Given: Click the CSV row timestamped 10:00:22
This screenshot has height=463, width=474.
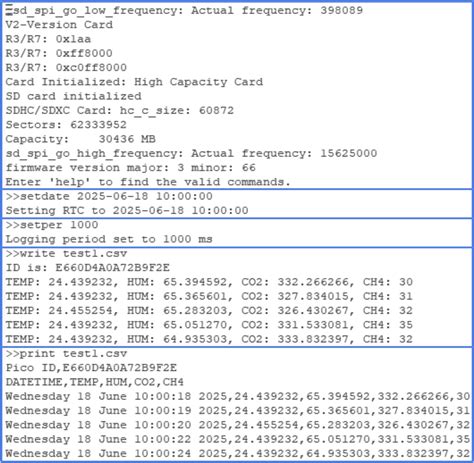Looking at the screenshot, I should tap(238, 440).
